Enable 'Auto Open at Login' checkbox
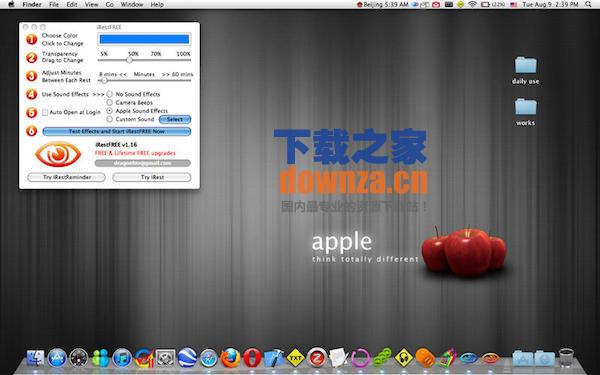Image resolution: width=600 pixels, height=375 pixels. click(x=45, y=112)
